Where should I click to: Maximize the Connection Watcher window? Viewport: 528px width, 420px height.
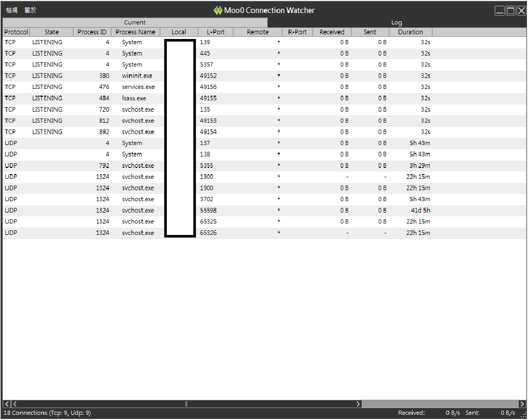point(510,11)
